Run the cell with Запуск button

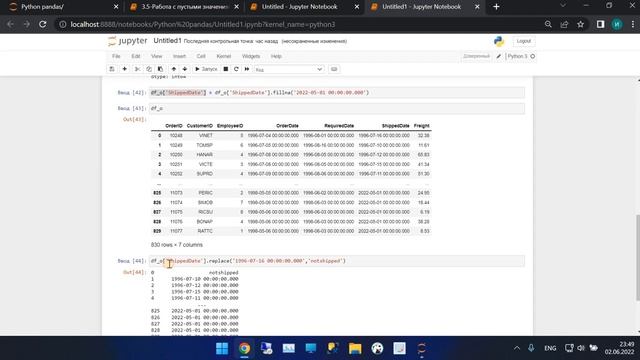[x=206, y=69]
